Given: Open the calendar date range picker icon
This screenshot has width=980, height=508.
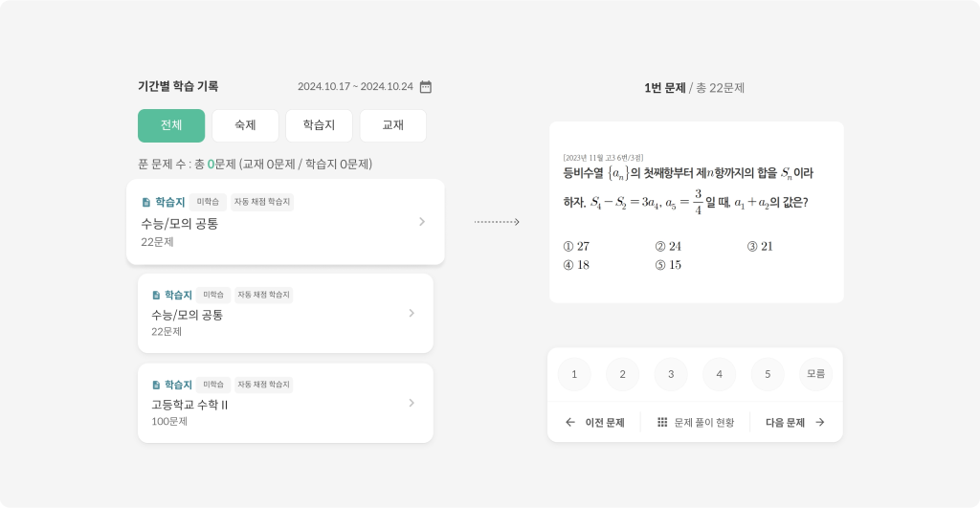Looking at the screenshot, I should pyautogui.click(x=426, y=87).
